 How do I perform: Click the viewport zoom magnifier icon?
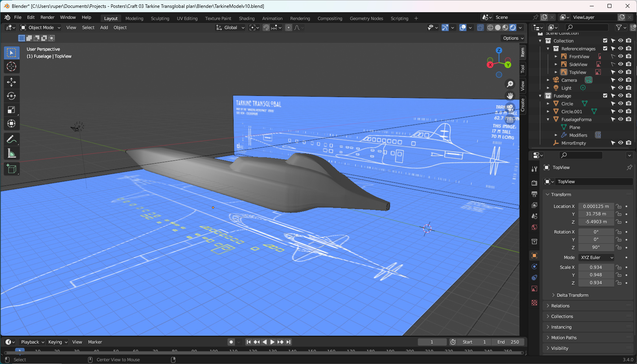point(510,84)
